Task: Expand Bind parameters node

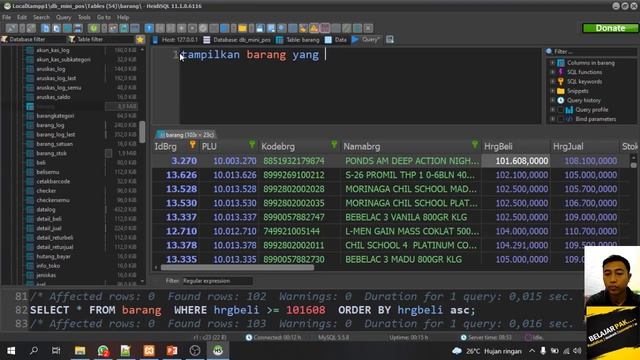Action: [552, 119]
